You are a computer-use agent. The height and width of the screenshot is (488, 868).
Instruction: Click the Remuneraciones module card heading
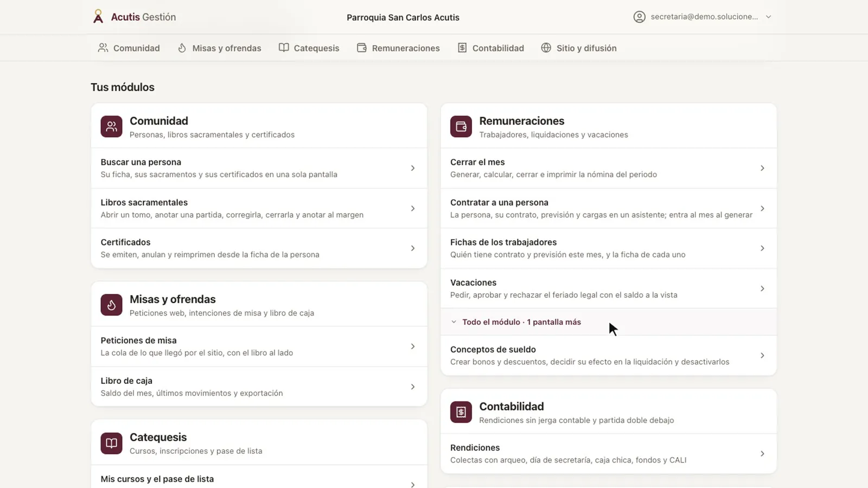[x=522, y=121]
